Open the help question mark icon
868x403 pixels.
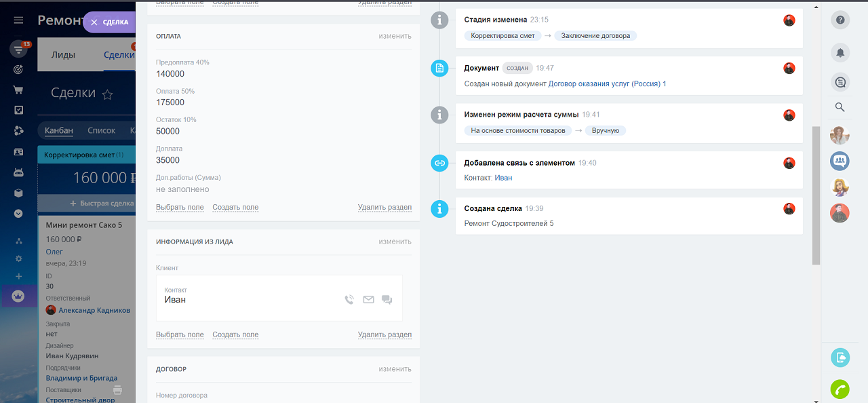(x=840, y=20)
